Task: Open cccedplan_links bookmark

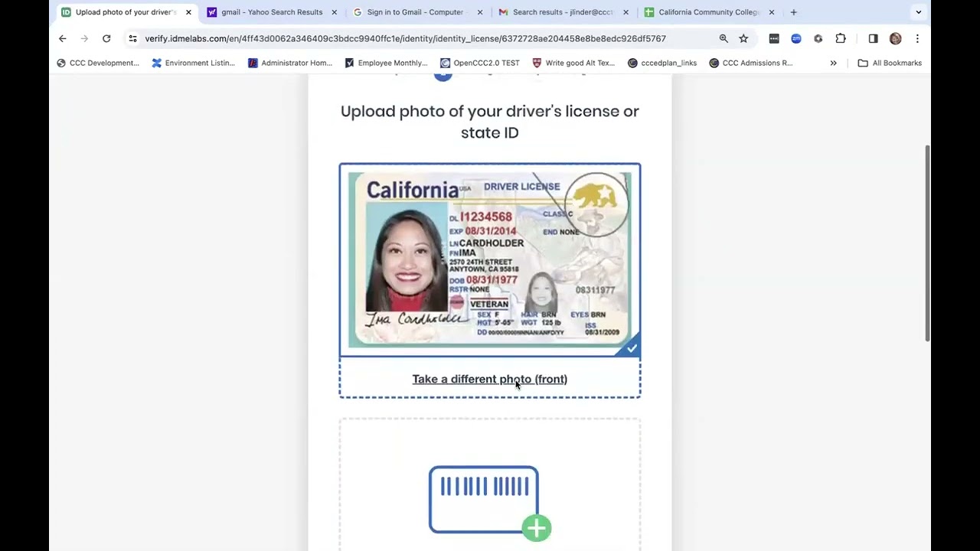Action: tap(662, 63)
